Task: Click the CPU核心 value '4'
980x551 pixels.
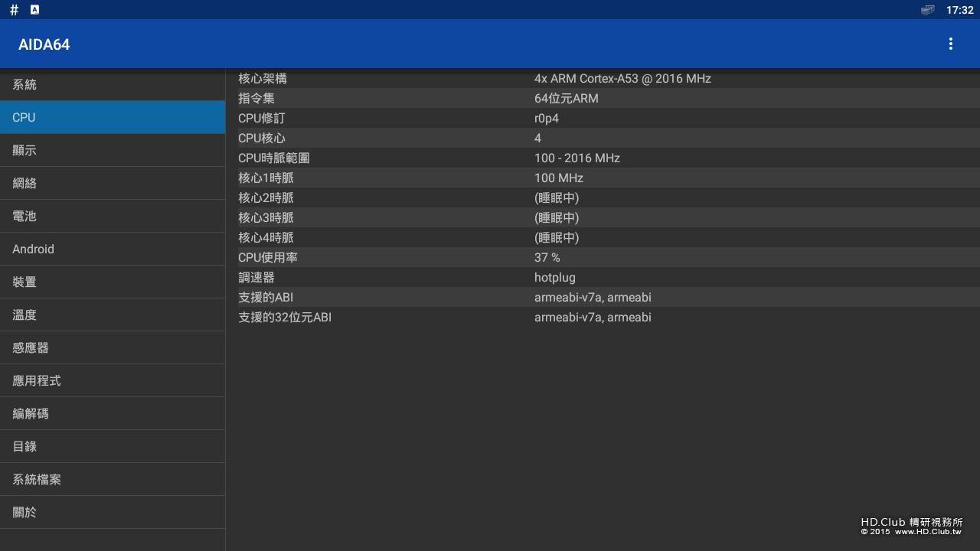Action: click(537, 138)
